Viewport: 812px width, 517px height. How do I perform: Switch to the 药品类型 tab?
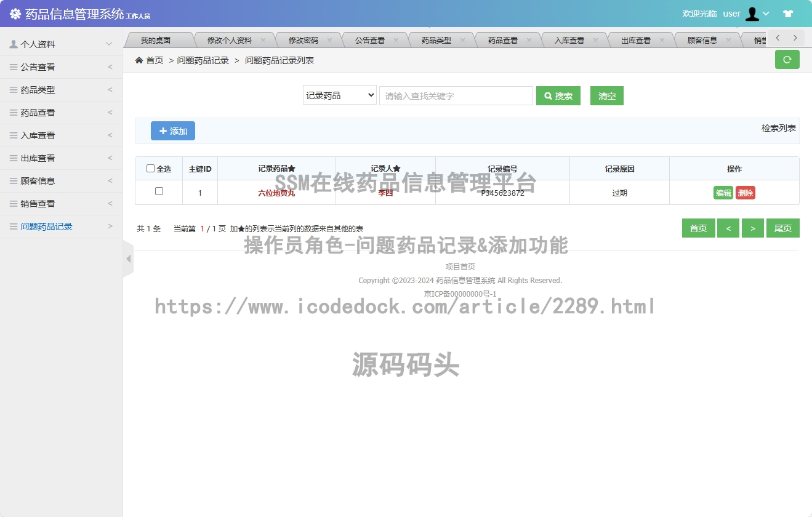tap(436, 40)
